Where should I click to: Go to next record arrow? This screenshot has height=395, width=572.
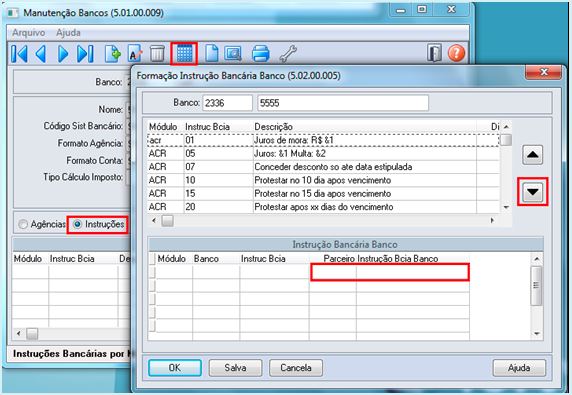[63, 54]
